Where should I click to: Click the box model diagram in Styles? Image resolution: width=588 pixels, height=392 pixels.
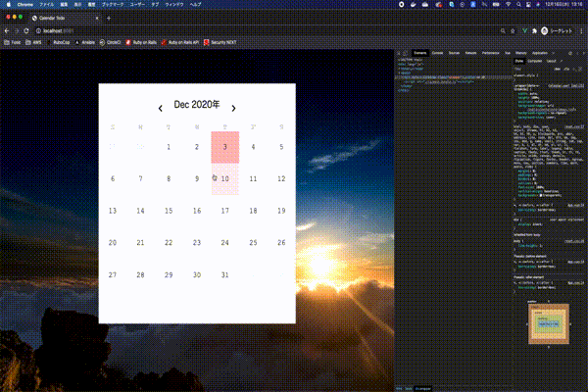point(549,323)
